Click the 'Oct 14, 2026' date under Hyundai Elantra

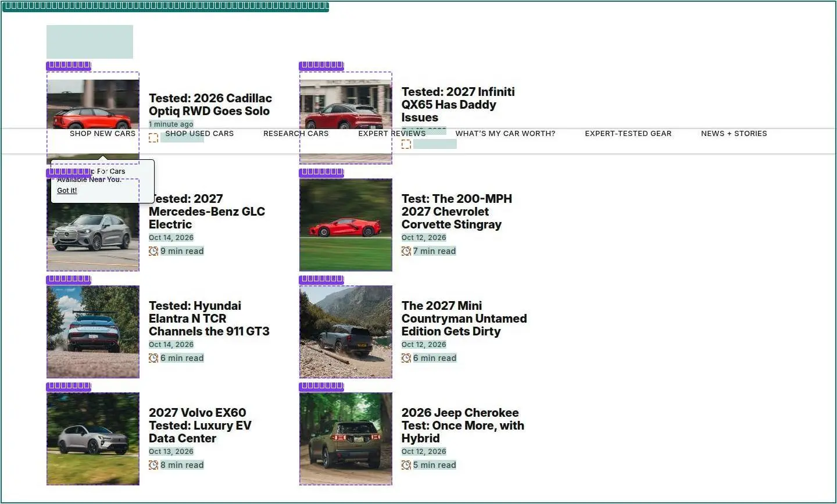[171, 345]
